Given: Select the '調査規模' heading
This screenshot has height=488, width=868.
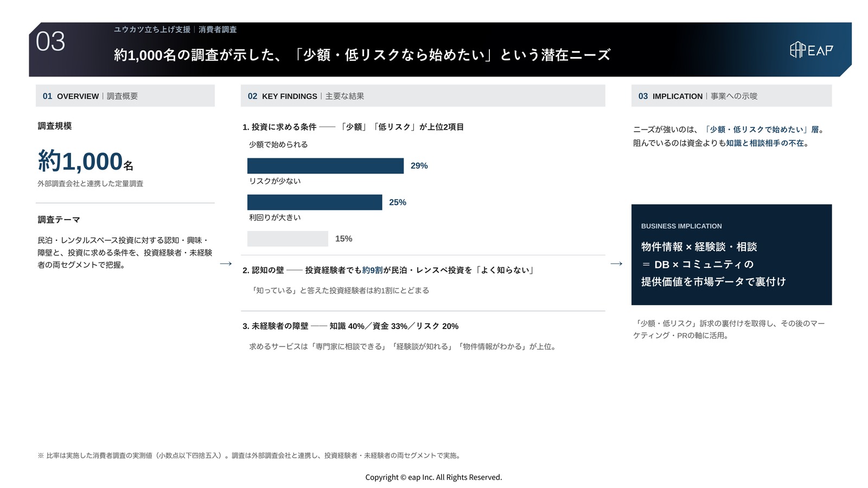Looking at the screenshot, I should coord(55,126).
